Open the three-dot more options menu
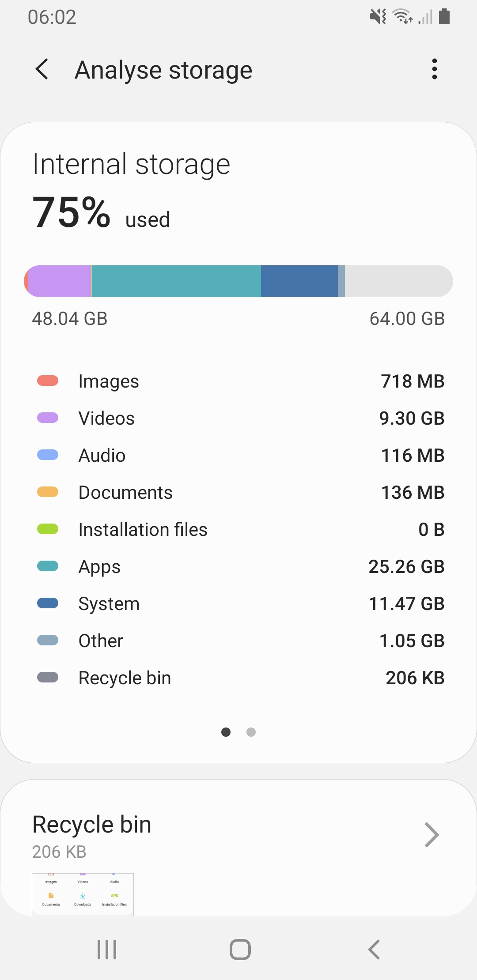Screen dimensions: 477x980 (x=435, y=69)
